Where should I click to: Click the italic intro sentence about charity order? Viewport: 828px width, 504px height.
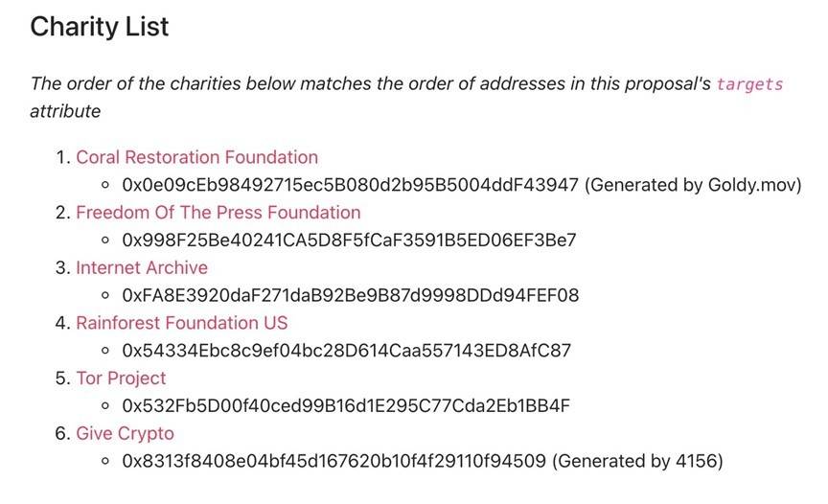click(x=406, y=97)
